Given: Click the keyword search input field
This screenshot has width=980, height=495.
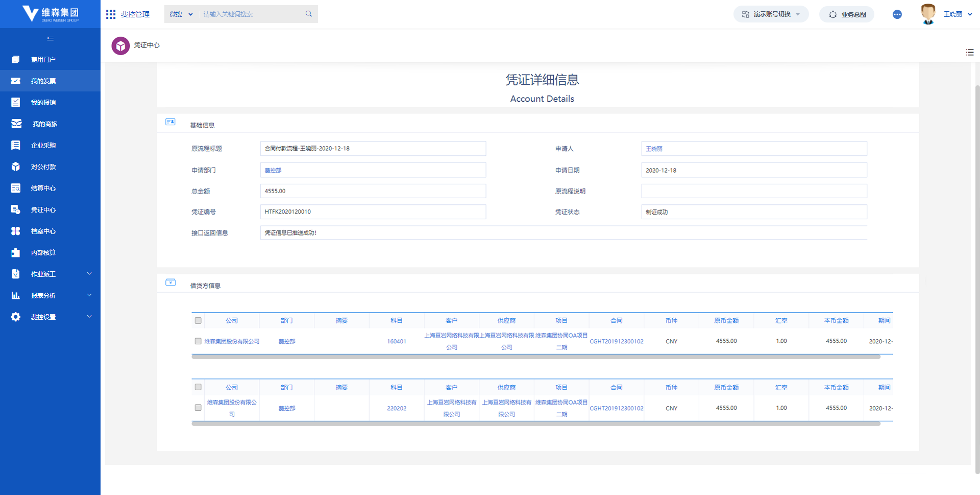Looking at the screenshot, I should pyautogui.click(x=250, y=14).
